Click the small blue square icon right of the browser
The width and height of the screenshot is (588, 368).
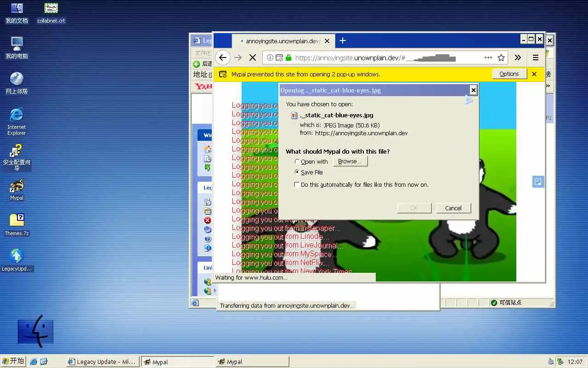pos(538,182)
